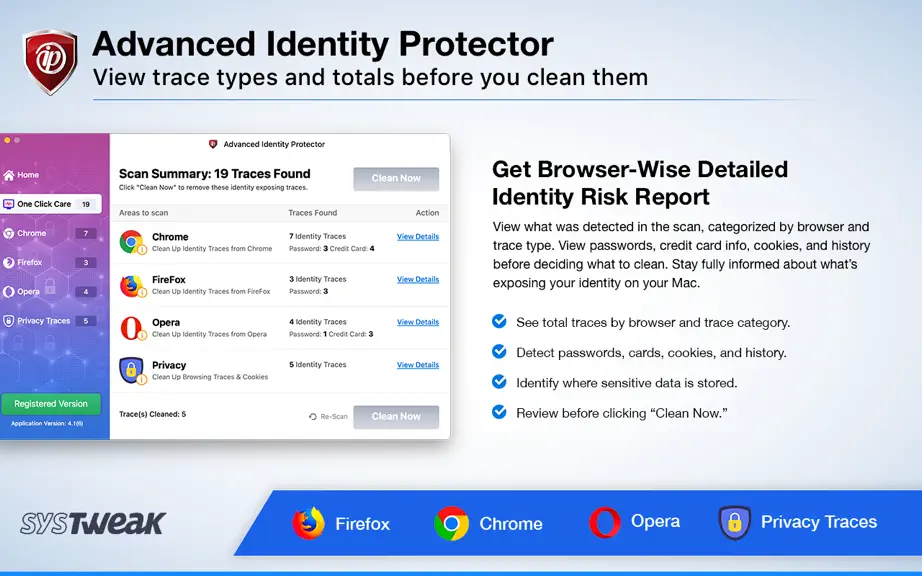
Task: Click Privacy Traces shield icon in banner
Action: 734,522
